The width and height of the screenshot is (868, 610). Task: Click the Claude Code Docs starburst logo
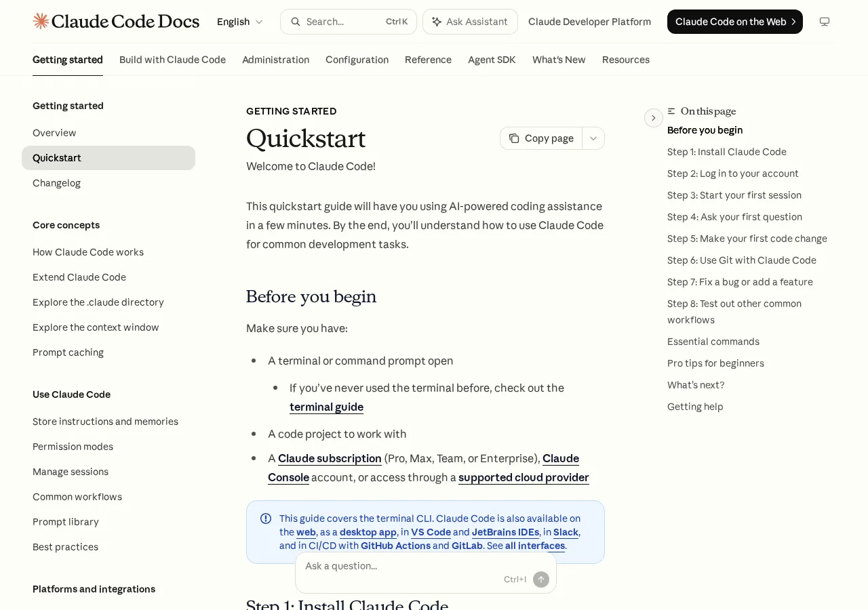41,21
